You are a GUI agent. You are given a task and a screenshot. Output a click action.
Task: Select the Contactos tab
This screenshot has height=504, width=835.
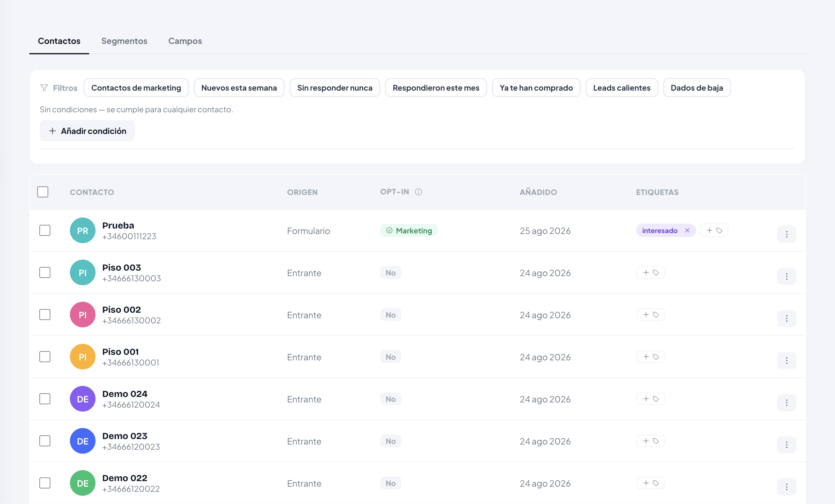point(59,41)
